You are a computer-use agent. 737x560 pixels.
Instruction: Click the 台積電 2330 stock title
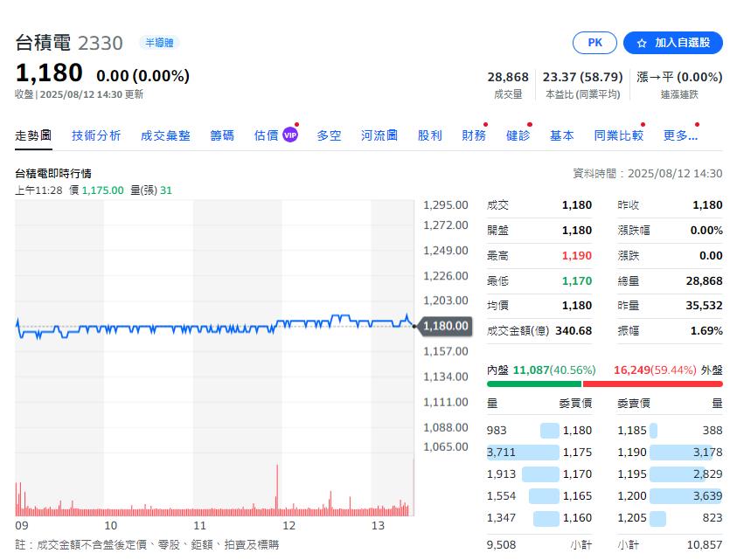click(x=69, y=43)
